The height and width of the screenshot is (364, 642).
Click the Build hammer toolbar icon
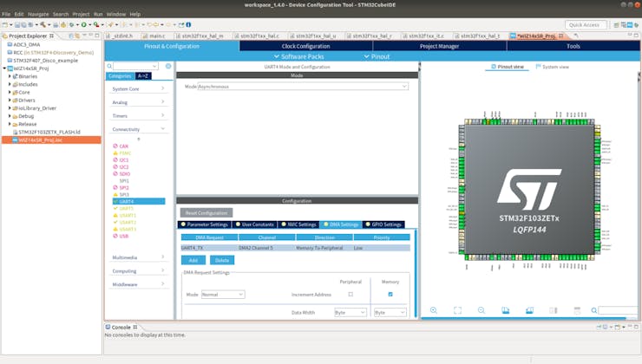coord(43,24)
